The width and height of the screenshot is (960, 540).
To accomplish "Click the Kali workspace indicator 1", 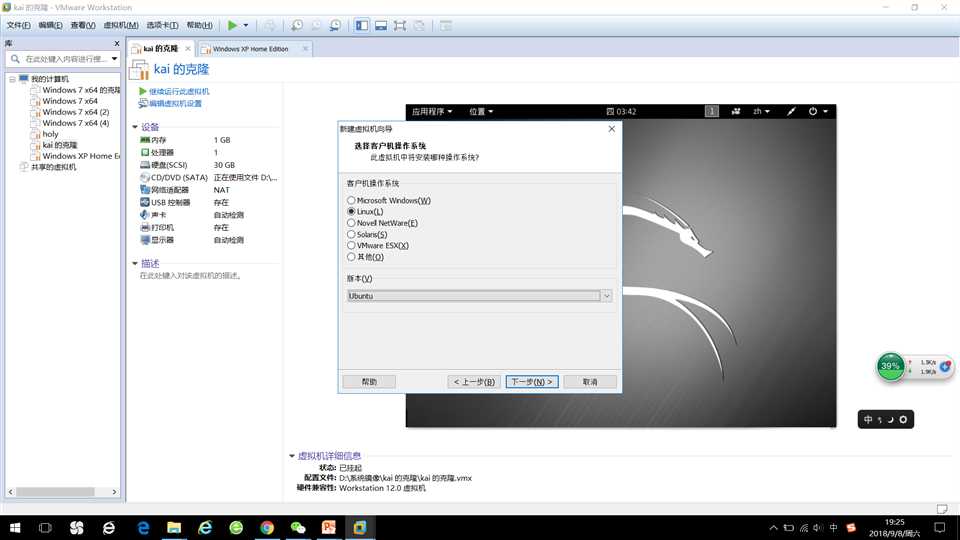I will (x=711, y=111).
